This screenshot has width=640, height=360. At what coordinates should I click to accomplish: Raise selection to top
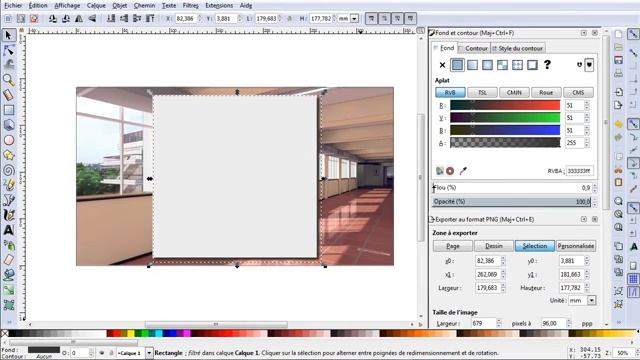click(x=151, y=19)
